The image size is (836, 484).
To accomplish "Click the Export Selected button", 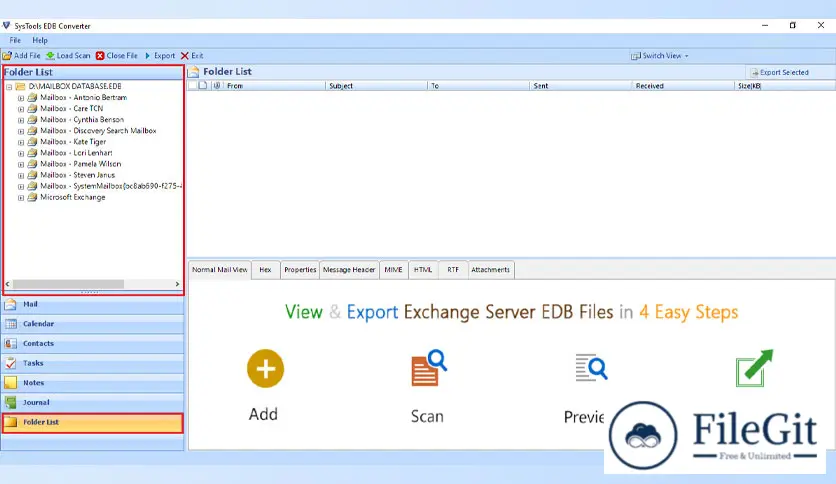I will [779, 72].
